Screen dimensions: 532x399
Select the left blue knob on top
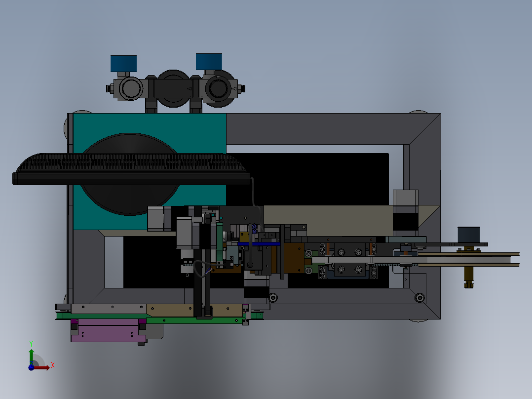click(123, 64)
